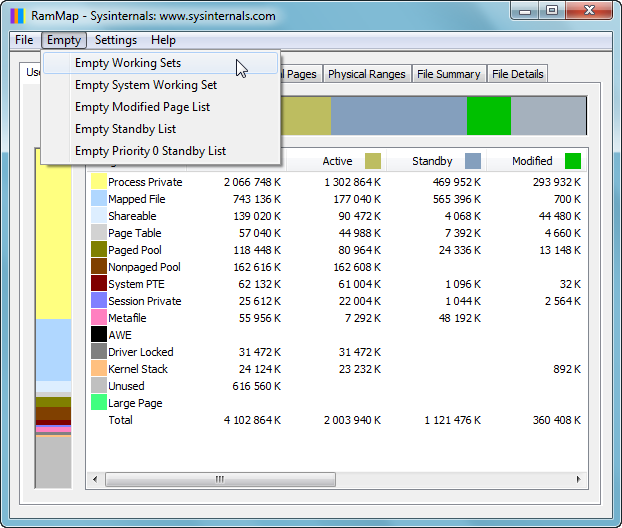This screenshot has width=622, height=528.
Task: Click the blue Standby segment in top bar
Action: pyautogui.click(x=399, y=116)
